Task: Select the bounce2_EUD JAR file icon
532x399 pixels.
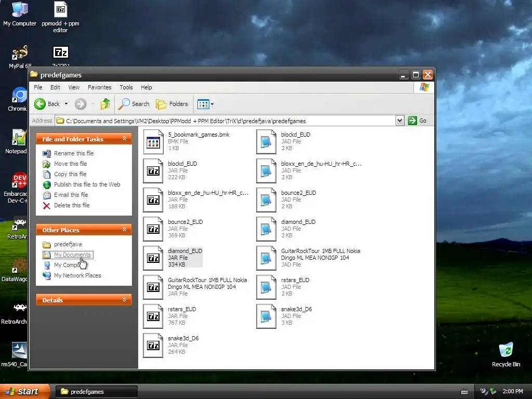Action: click(x=153, y=229)
